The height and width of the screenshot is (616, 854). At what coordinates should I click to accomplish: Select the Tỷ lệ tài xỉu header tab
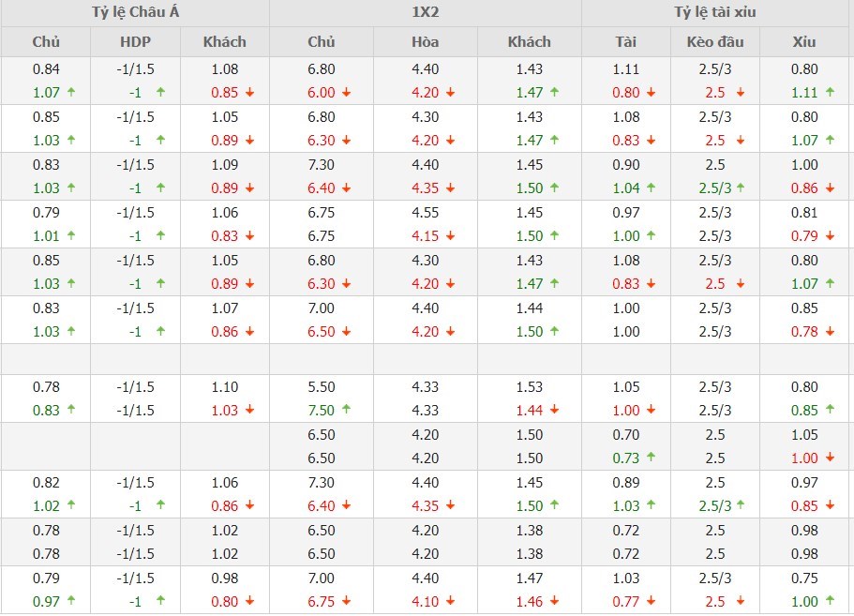(x=715, y=12)
